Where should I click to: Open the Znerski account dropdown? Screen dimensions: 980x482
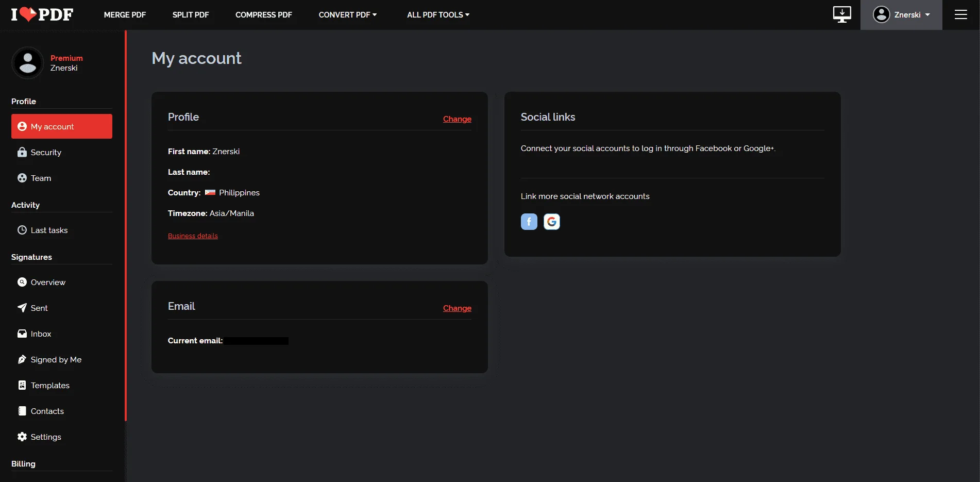[901, 14]
